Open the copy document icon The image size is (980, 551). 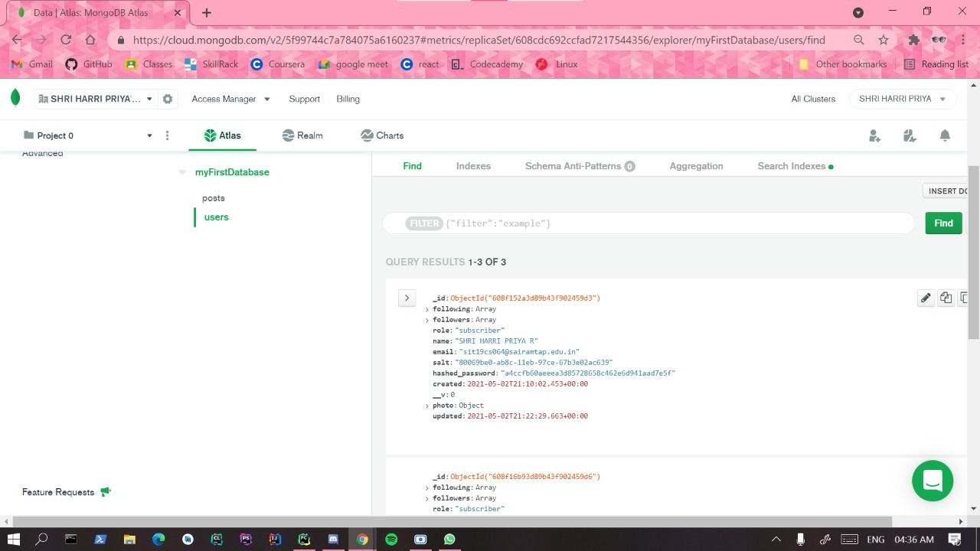click(x=963, y=298)
